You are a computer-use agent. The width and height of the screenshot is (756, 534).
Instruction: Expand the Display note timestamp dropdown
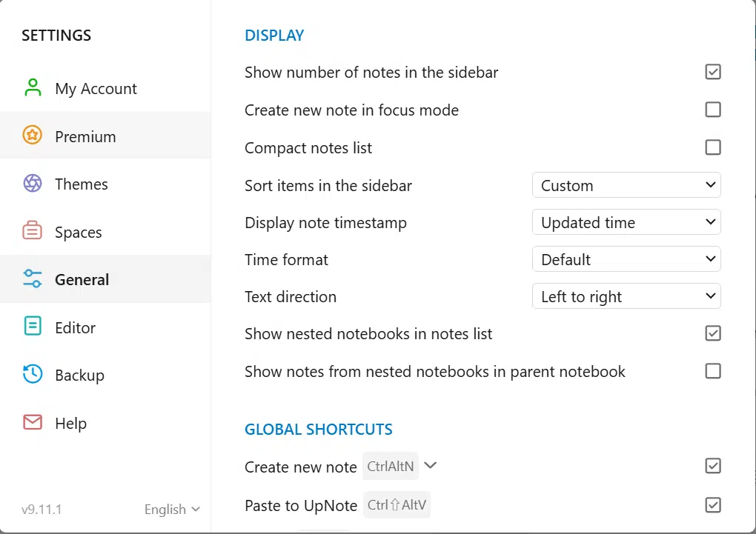click(626, 222)
